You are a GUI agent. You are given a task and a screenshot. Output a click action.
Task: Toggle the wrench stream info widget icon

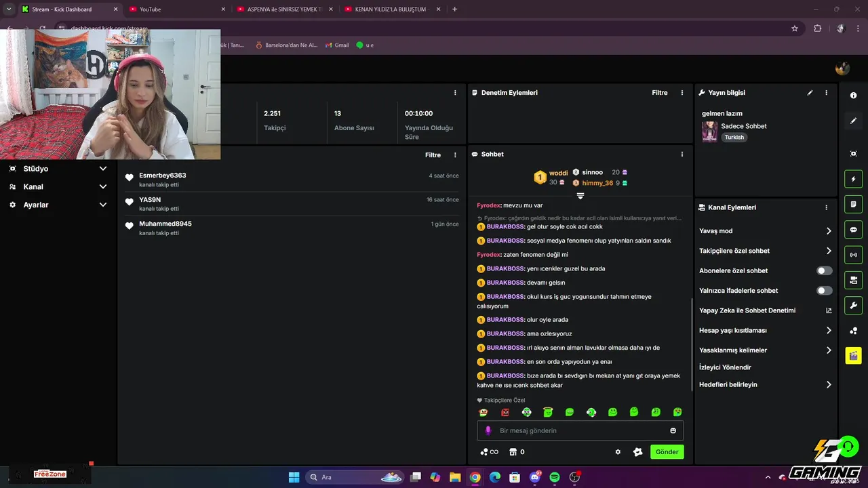(x=853, y=305)
